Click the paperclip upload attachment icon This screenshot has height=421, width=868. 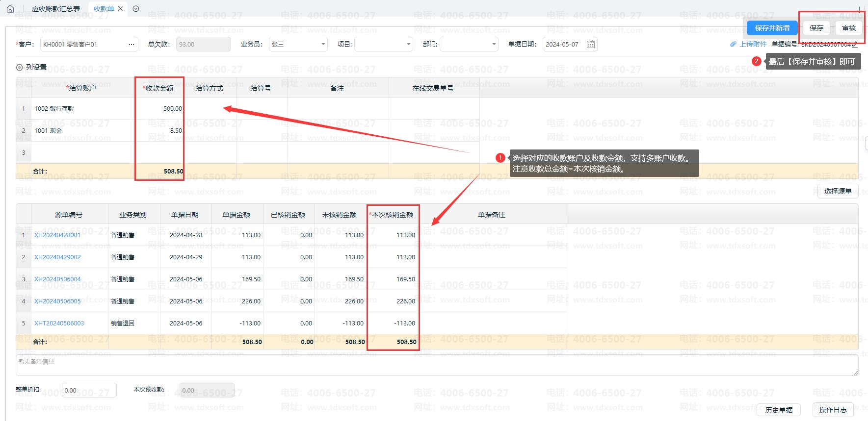(733, 44)
